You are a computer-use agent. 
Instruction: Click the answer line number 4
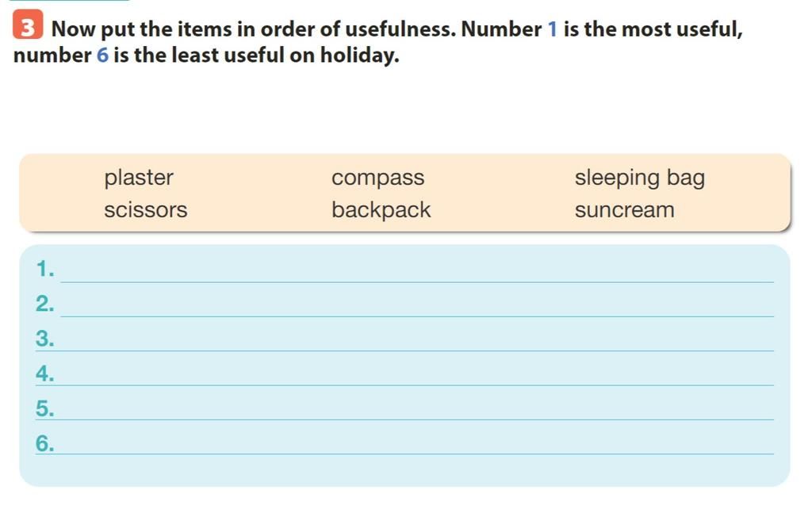coord(417,375)
